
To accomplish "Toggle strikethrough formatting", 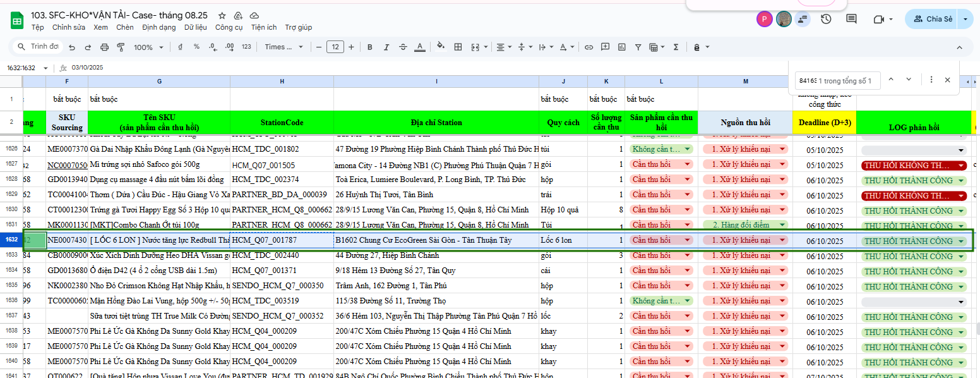I will (x=403, y=47).
